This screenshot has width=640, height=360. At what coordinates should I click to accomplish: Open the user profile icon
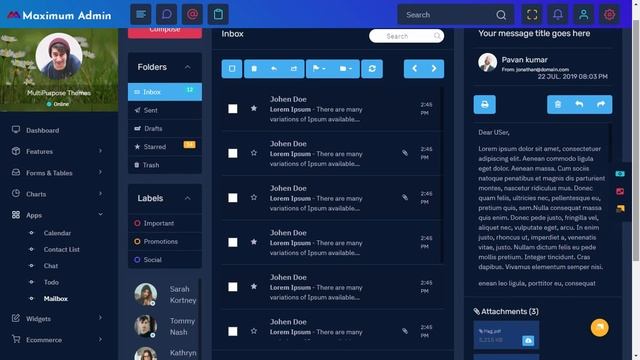tap(584, 15)
